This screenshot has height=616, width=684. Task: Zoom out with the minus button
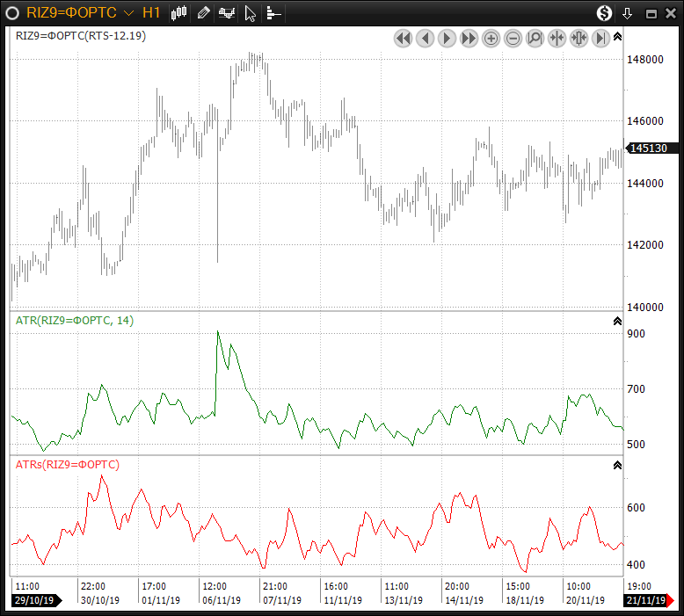click(513, 38)
